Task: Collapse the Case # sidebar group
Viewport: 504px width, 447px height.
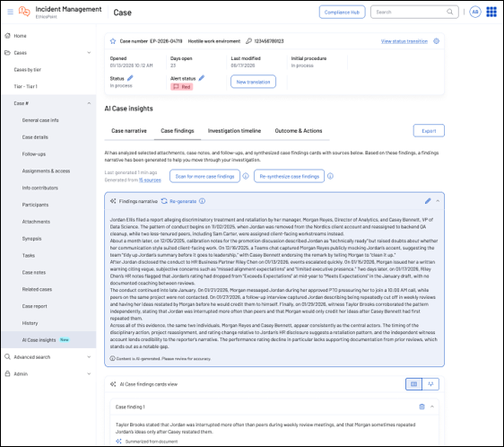Action: click(89, 103)
